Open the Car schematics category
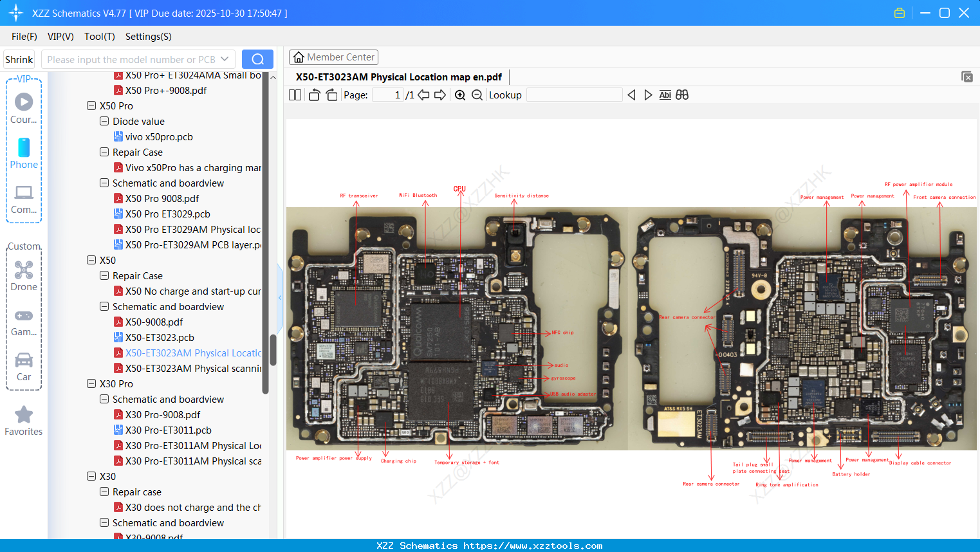980x552 pixels. [x=24, y=367]
